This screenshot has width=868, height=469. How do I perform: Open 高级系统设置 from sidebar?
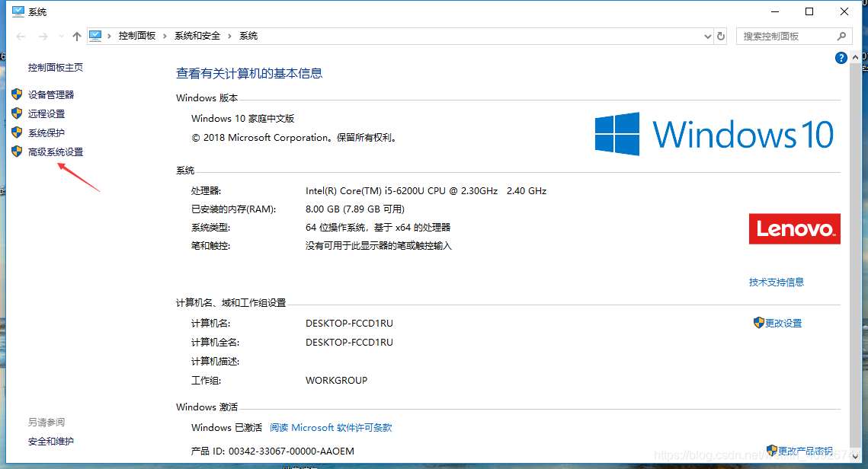coord(56,152)
